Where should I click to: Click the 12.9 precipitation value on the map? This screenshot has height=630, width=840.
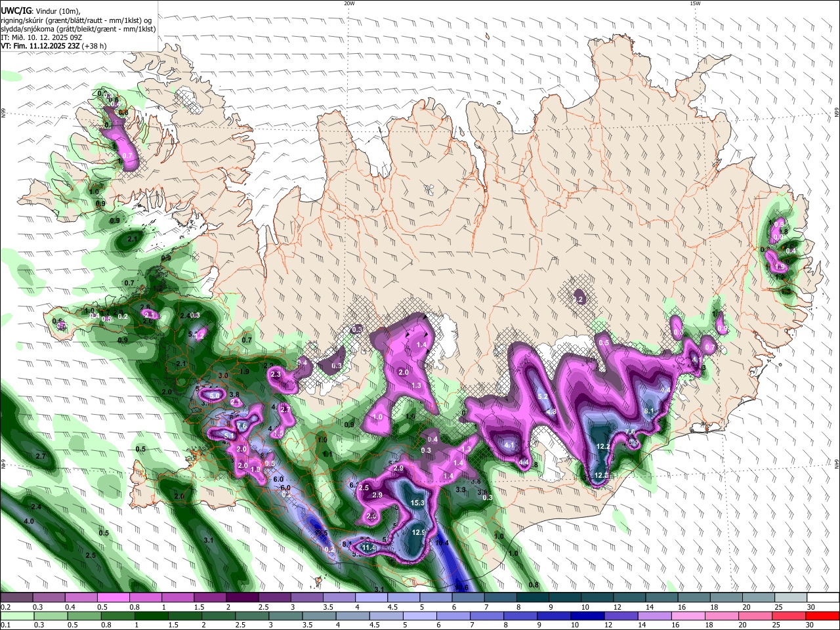point(419,532)
